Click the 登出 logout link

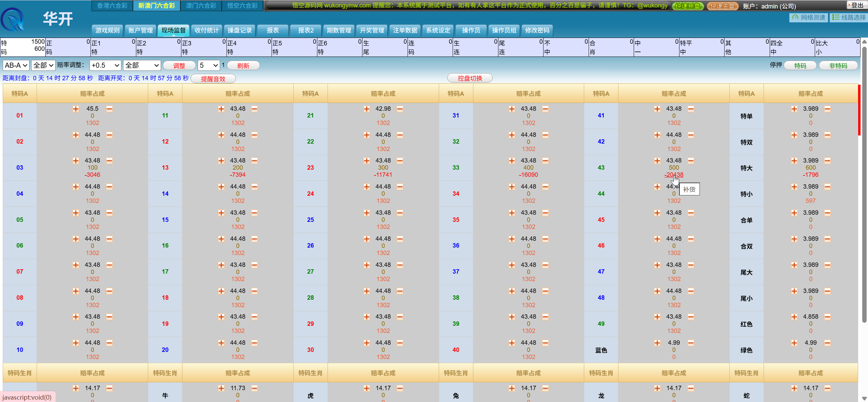coord(857,5)
